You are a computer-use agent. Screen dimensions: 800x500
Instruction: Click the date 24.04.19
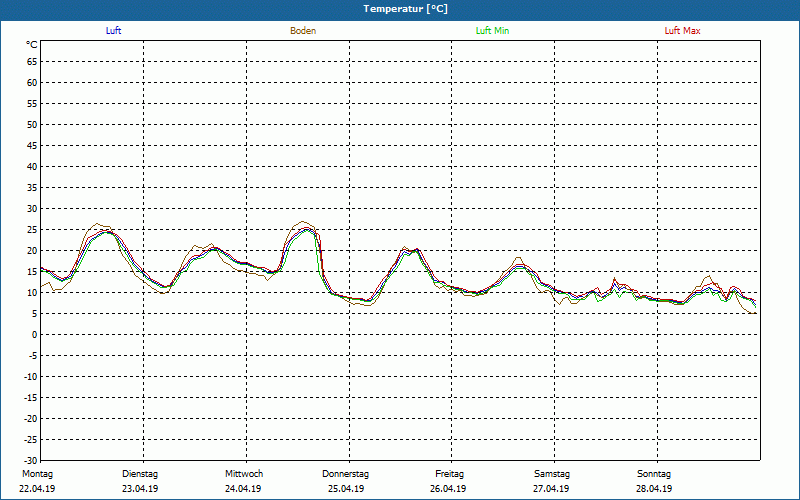(243, 489)
